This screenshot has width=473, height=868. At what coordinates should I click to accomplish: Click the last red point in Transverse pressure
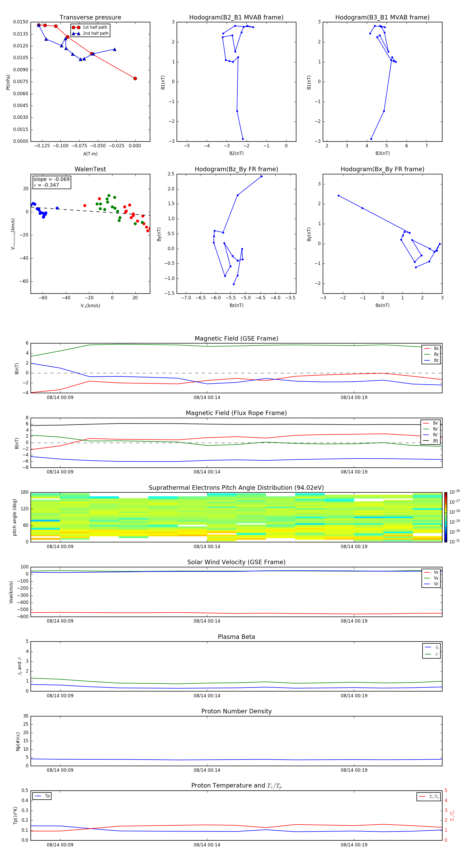[135, 78]
